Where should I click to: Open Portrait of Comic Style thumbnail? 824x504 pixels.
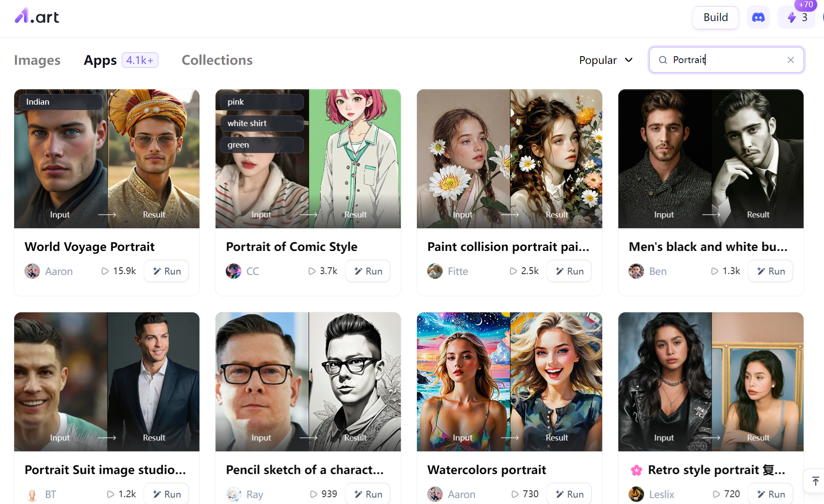point(308,159)
